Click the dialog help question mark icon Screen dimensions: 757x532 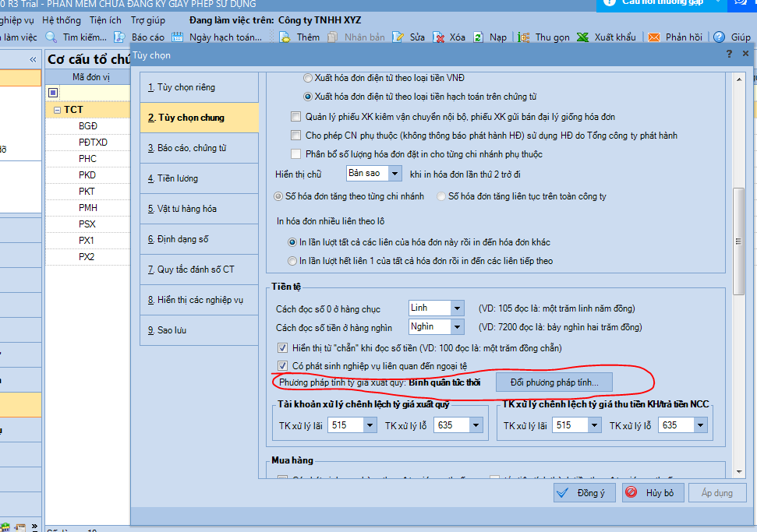tap(729, 55)
